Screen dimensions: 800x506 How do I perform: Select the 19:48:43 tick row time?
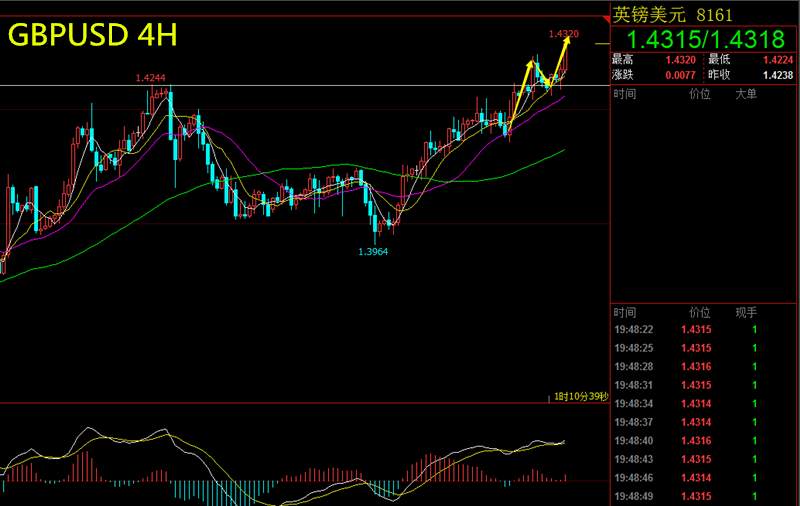pos(634,459)
